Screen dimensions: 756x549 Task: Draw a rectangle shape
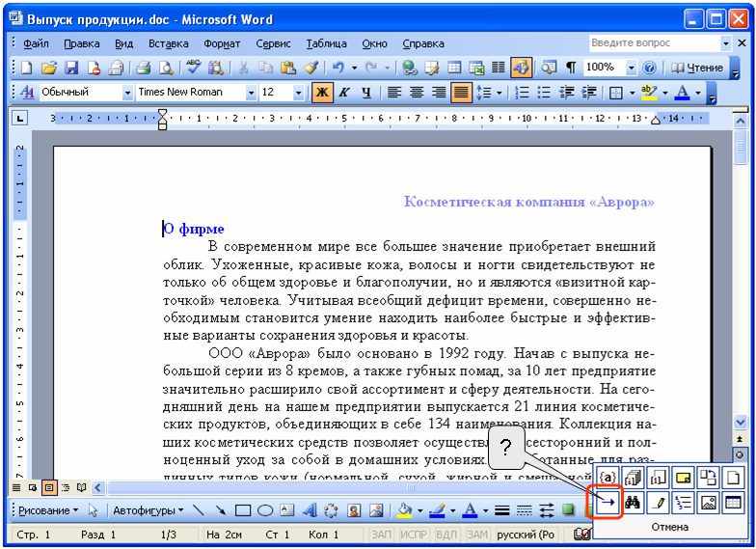click(243, 510)
